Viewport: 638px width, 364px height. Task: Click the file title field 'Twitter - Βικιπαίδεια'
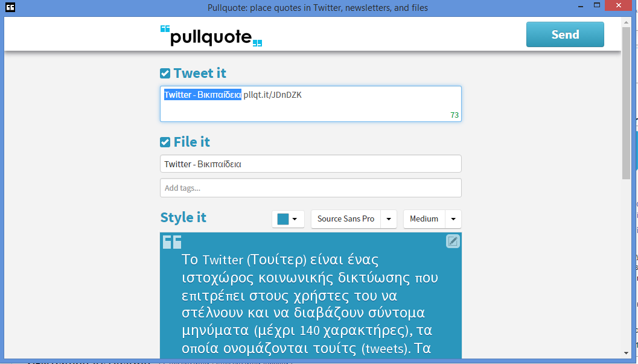310,164
